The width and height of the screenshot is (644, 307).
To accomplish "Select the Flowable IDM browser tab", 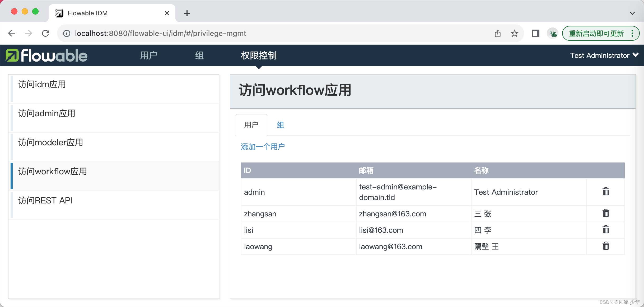I will point(112,13).
